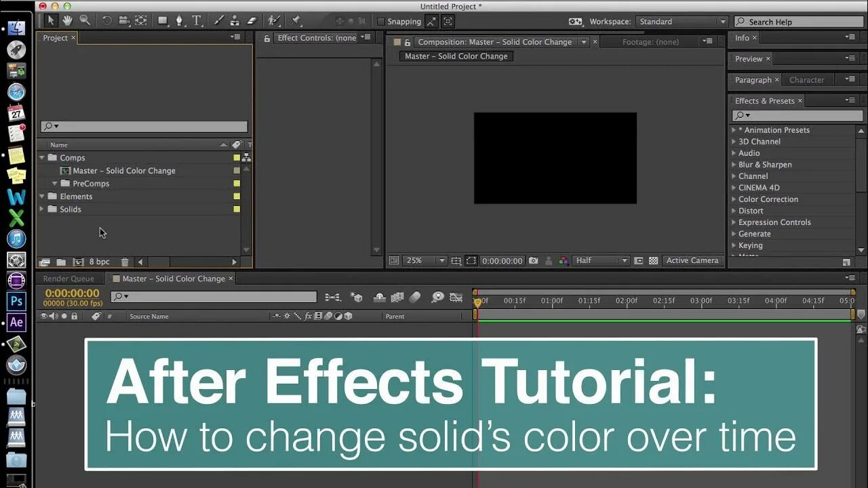The image size is (868, 488).
Task: Select the Pan Behind anchor point tool
Action: 140,21
